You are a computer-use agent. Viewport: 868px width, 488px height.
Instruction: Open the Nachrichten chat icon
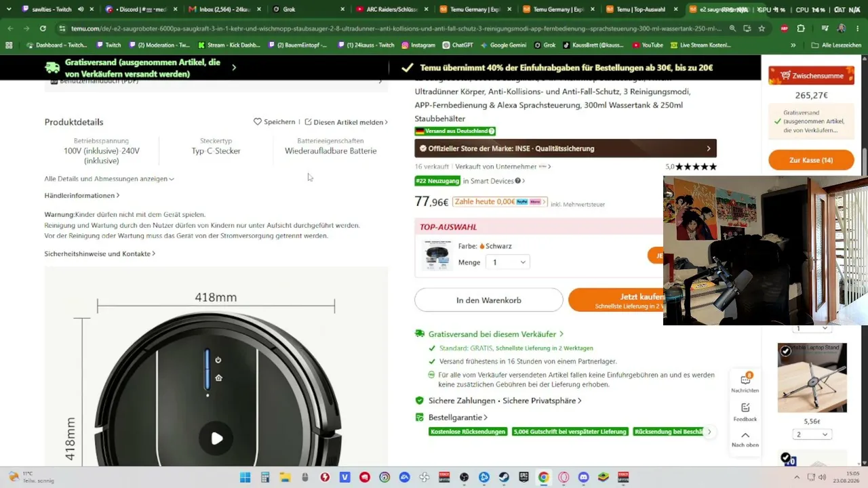tap(745, 379)
